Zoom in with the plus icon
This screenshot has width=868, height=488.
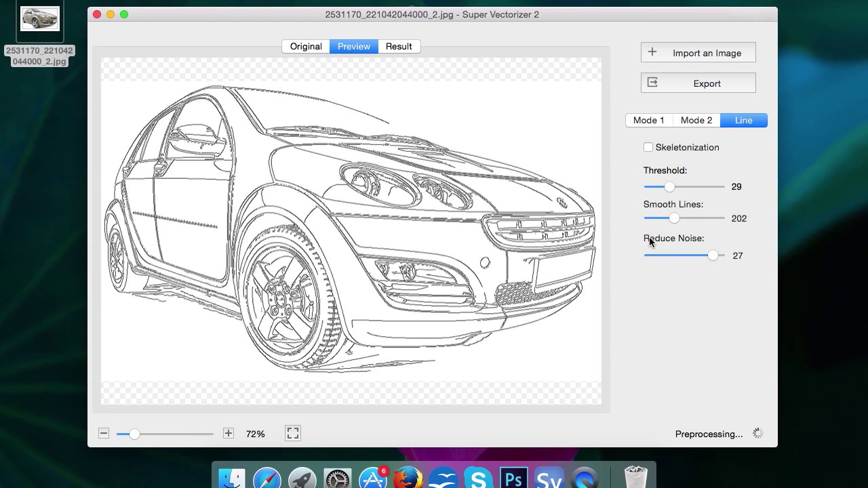tap(228, 433)
